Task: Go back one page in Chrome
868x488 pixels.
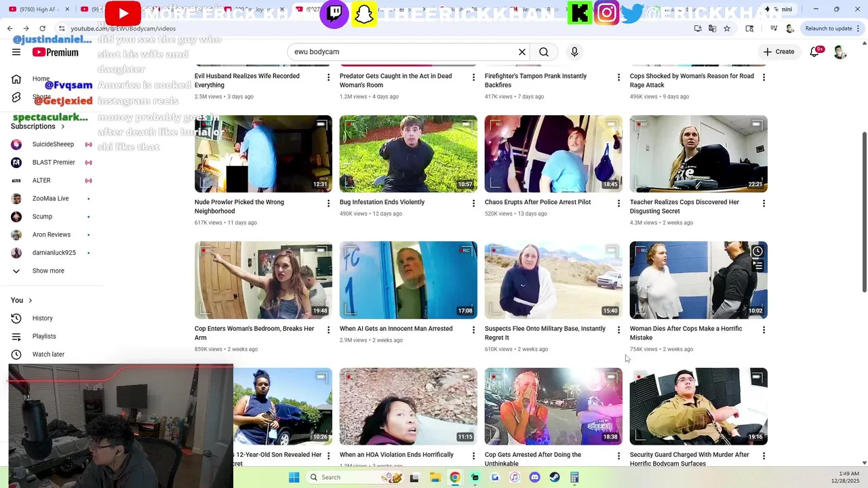Action: tap(10, 28)
